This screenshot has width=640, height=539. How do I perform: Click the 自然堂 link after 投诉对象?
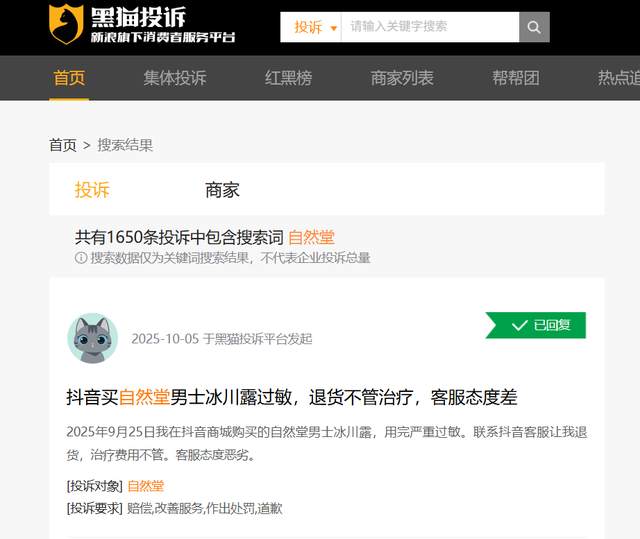point(145,486)
